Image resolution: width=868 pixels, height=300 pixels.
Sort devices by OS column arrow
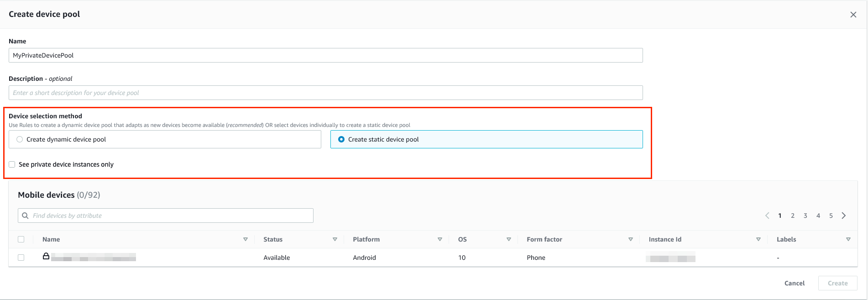[x=509, y=239]
